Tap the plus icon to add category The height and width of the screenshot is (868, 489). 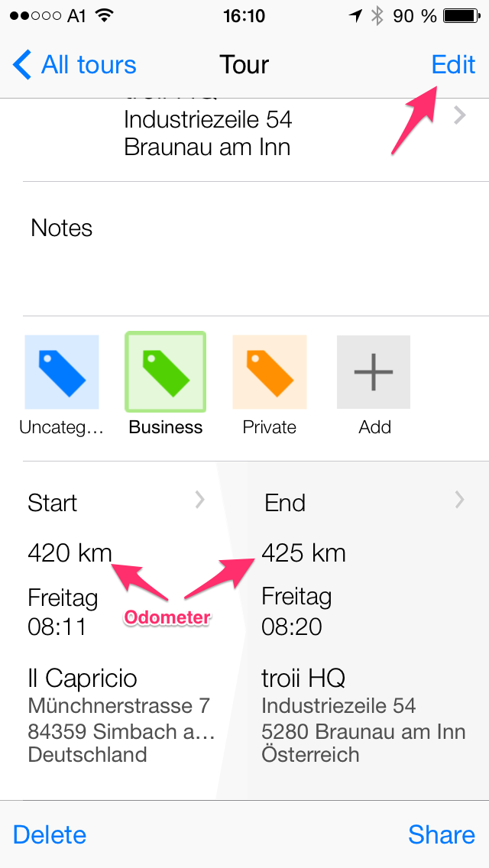[374, 372]
